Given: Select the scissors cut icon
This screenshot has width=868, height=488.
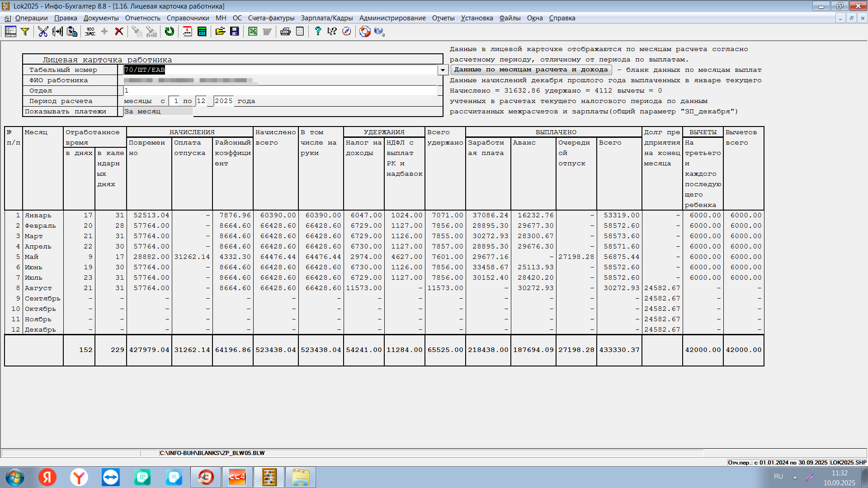Looking at the screenshot, I should 43,31.
